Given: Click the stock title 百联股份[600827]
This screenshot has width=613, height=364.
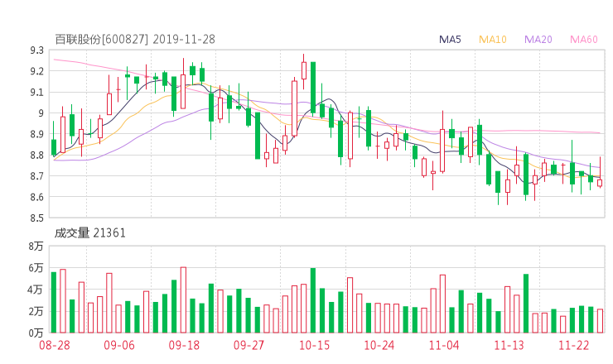Looking at the screenshot, I should [102, 39].
